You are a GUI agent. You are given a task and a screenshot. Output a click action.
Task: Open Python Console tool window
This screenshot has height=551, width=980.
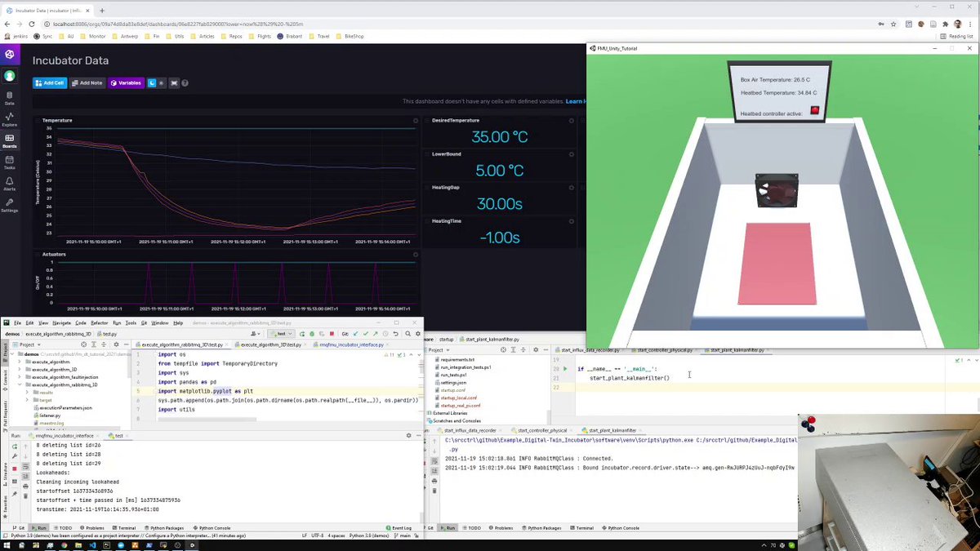212,528
